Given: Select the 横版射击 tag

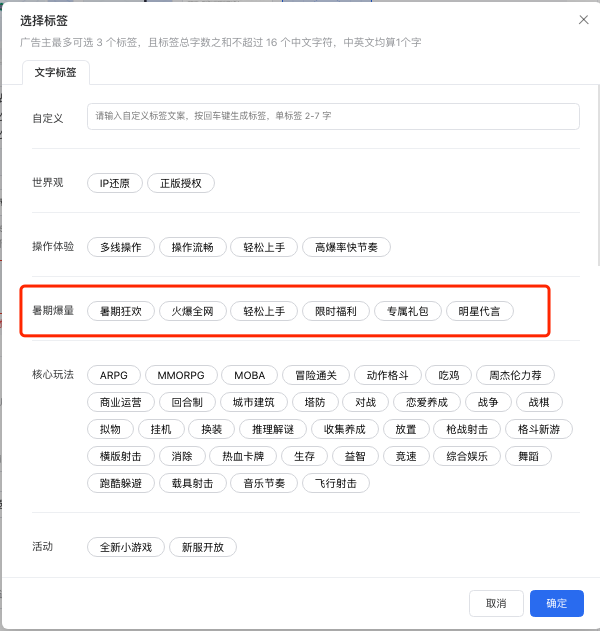Looking at the screenshot, I should tap(121, 456).
